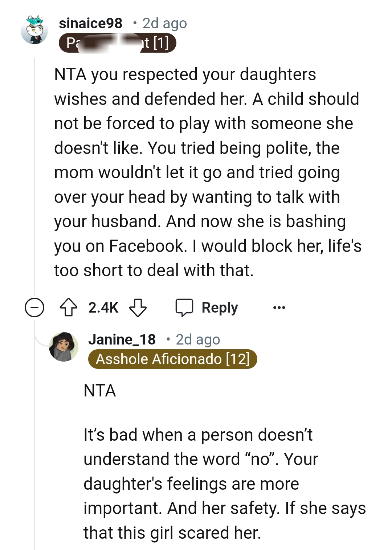Open Janine_18's profile from username
Viewport: 392px width, 550px height.
(122, 339)
